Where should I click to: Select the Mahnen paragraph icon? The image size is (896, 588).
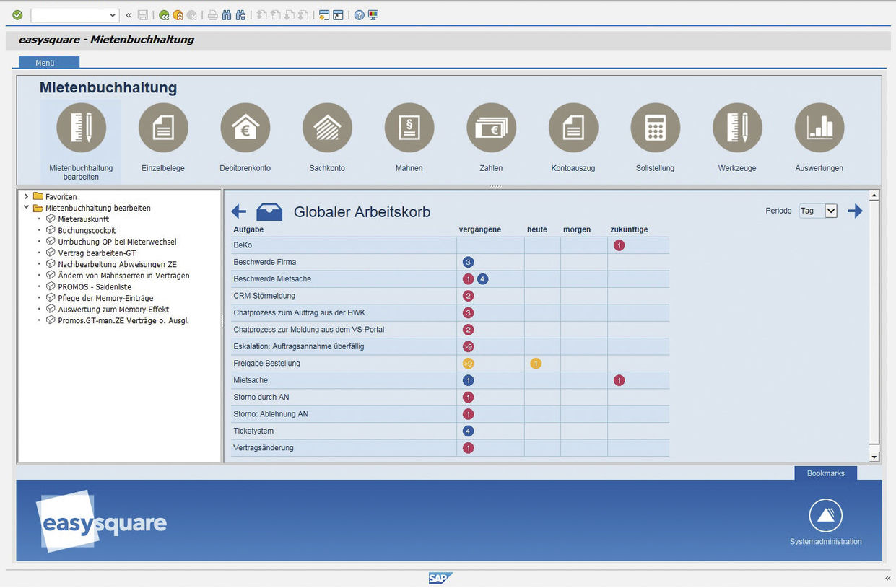[409, 128]
